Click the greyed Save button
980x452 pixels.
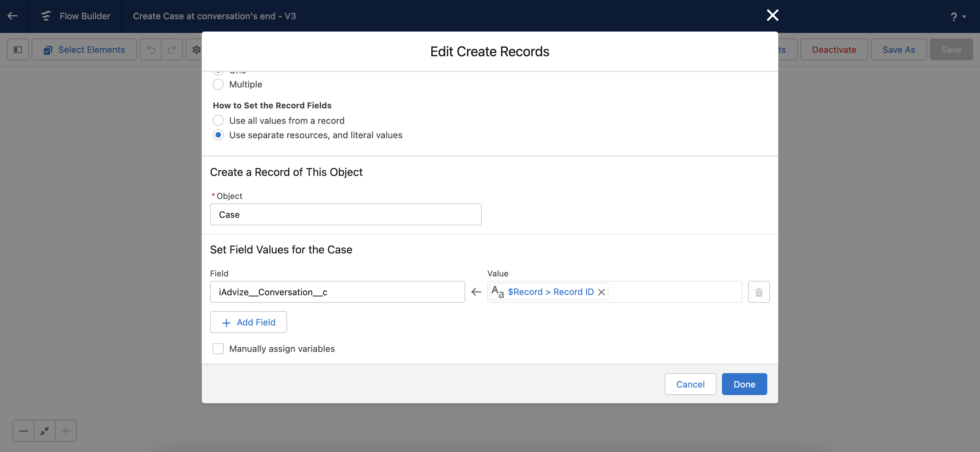point(951,50)
